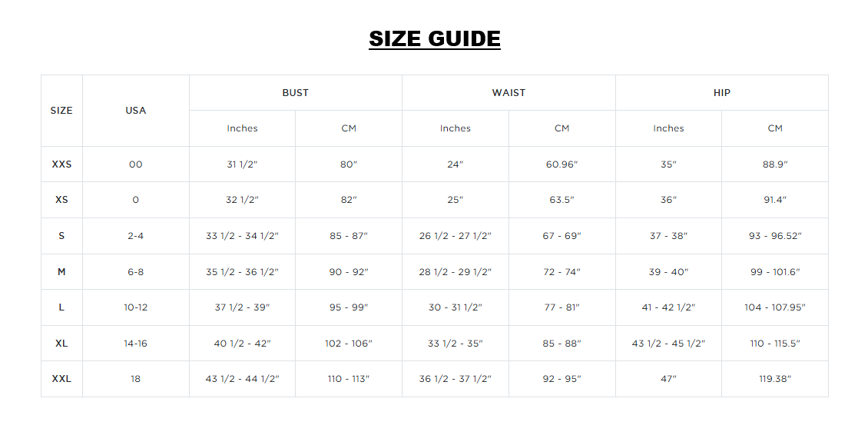Click hip CM cell 119.38"
The width and height of the screenshot is (868, 445).
(x=775, y=379)
